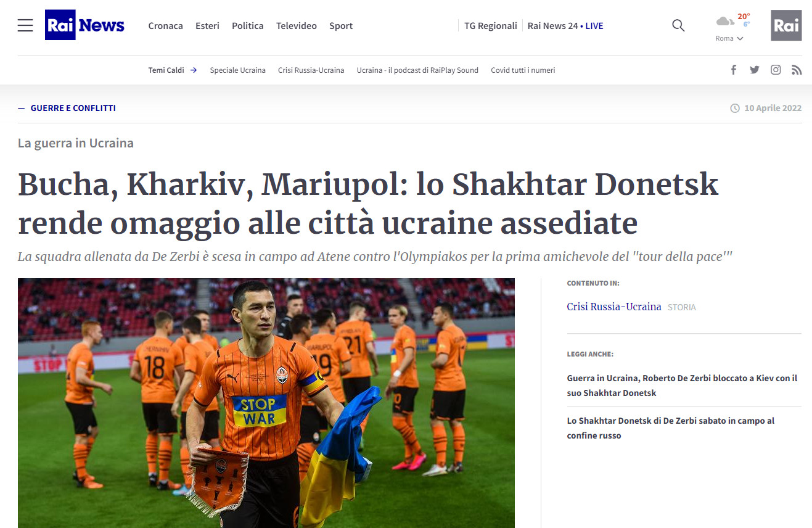Open Crisi Russia-Ucraina story link in sidebar
The image size is (812, 528).
614,307
